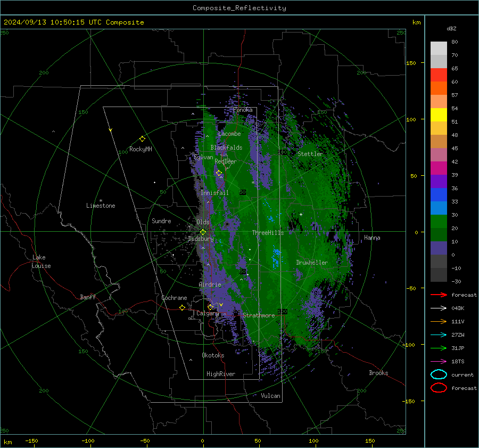
Task: Click the dBZ legend heading
Action: [451, 28]
